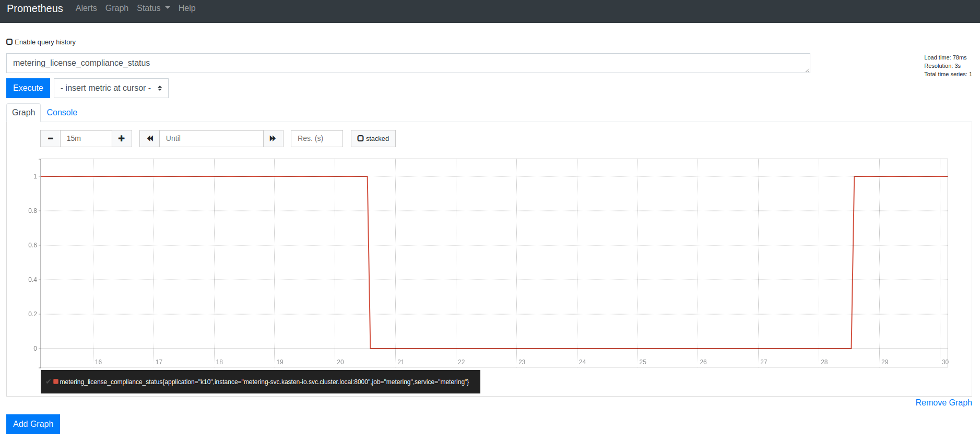Click the Add Graph button
The image size is (980, 442).
coord(33,424)
